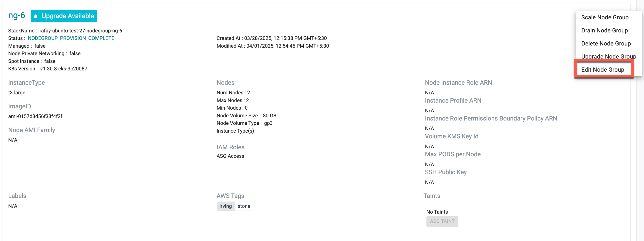
Task: Select Delete Node Group option
Action: pyautogui.click(x=606, y=44)
